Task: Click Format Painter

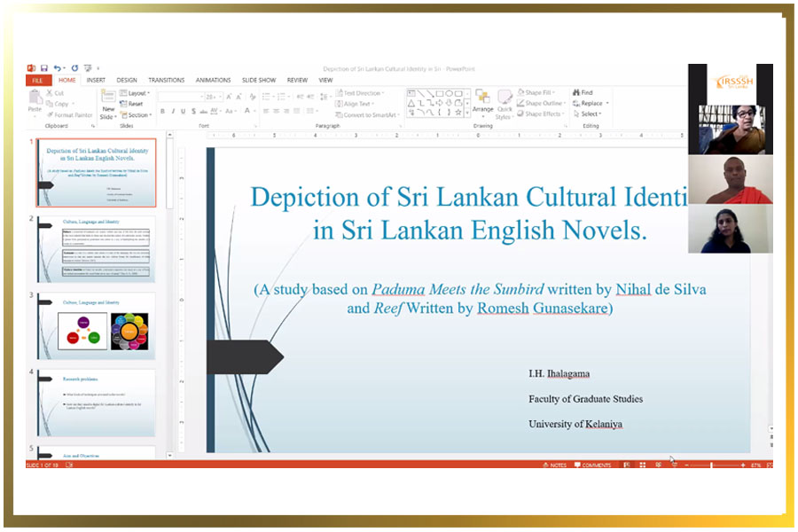Action: (x=70, y=115)
